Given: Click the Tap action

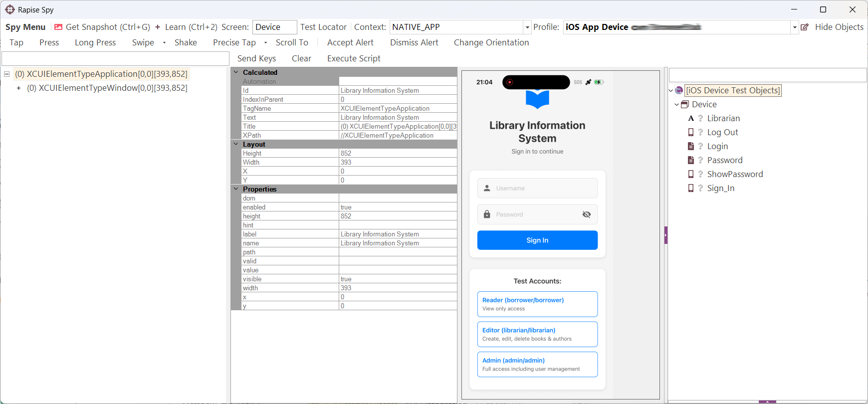Looking at the screenshot, I should coord(16,43).
